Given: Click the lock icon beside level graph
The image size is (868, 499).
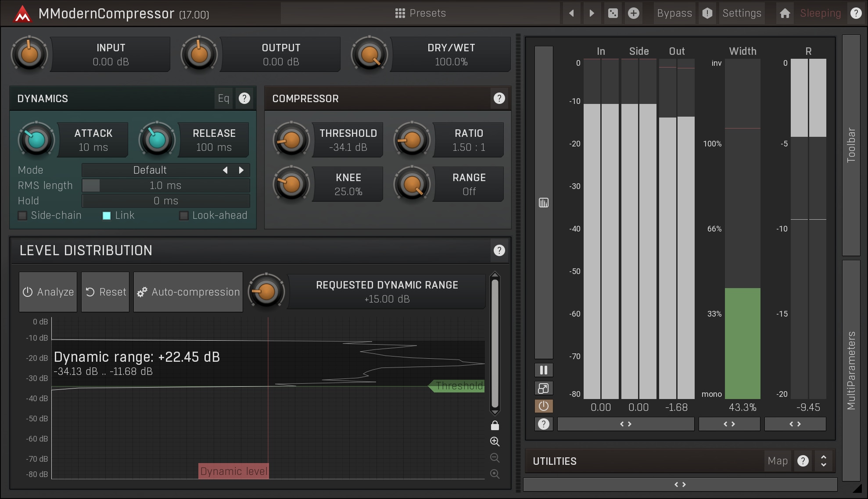Looking at the screenshot, I should tap(495, 425).
